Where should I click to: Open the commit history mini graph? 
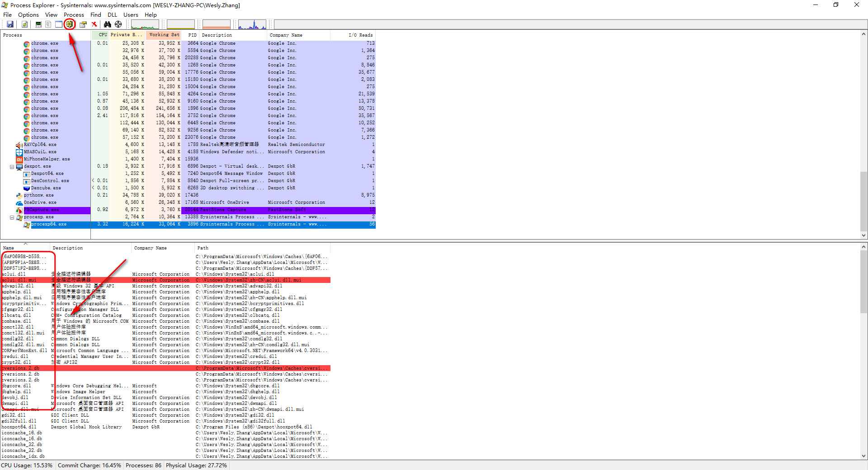[181, 24]
